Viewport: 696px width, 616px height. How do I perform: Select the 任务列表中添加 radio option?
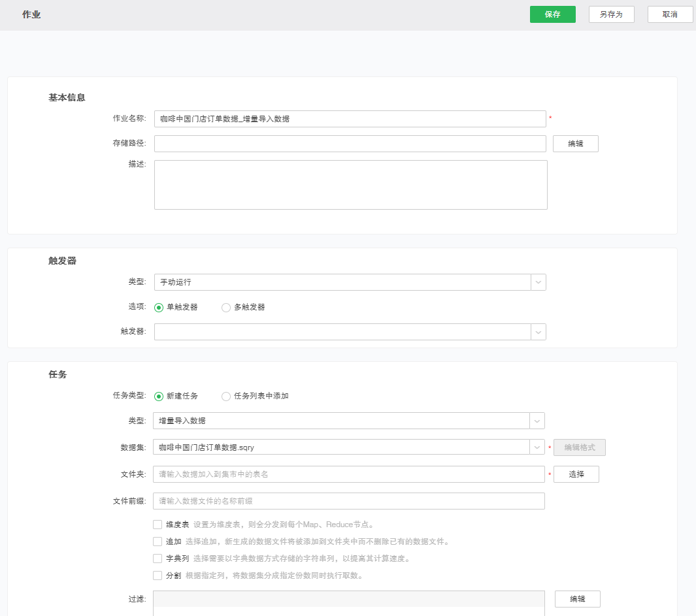coord(225,396)
